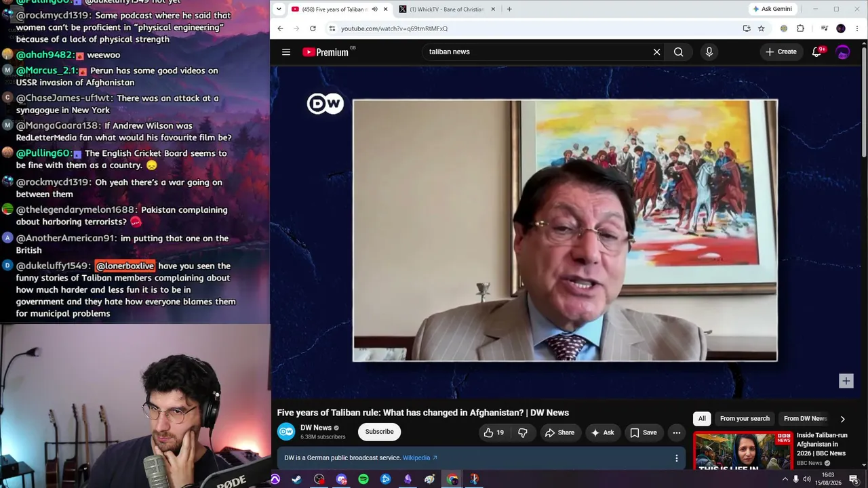Image resolution: width=868 pixels, height=488 pixels.
Task: Open the YouTube account avatar menu
Action: (843, 52)
